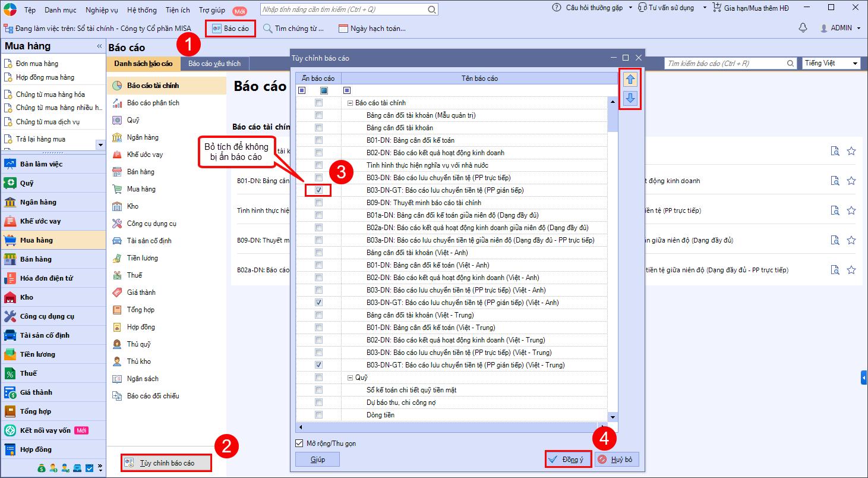Click the move up arrow button
868x478 pixels.
(x=630, y=79)
